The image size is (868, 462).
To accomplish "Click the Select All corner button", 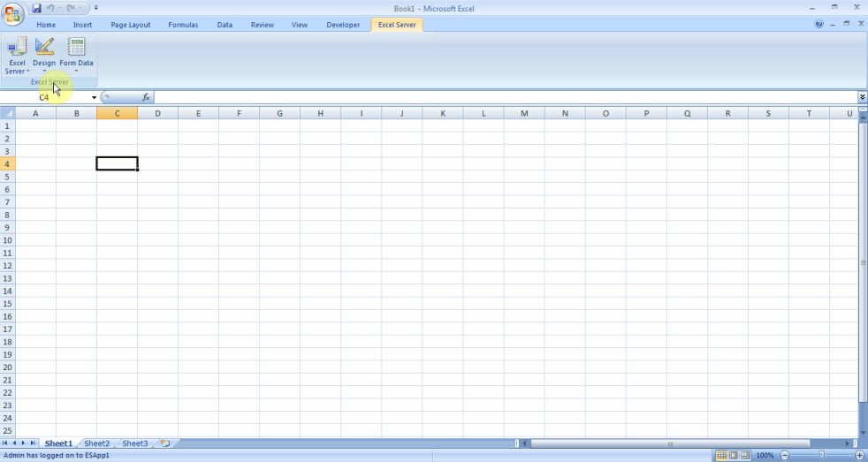I will pos(8,113).
